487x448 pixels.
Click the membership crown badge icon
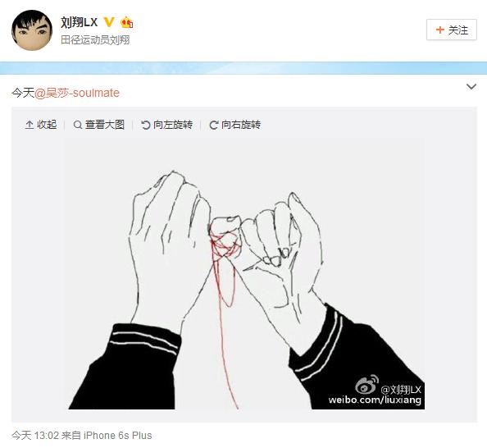(x=127, y=22)
